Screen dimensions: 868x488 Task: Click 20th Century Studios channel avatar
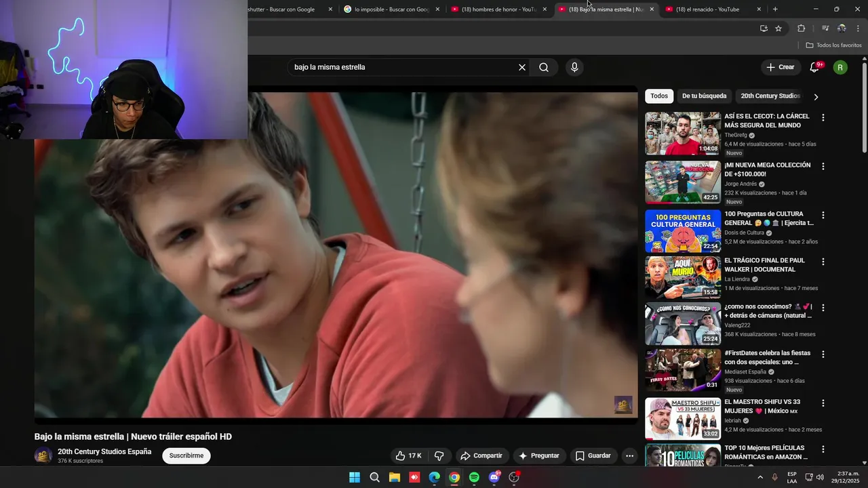(43, 455)
